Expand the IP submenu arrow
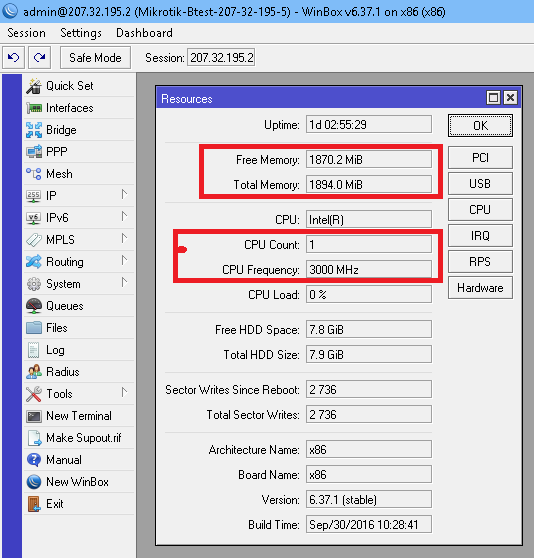534x558 pixels. (x=124, y=195)
